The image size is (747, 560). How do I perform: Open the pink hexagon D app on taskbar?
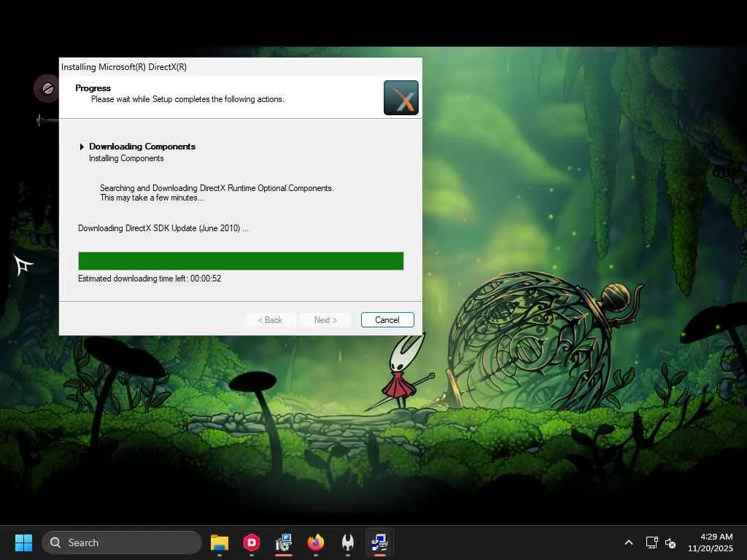click(252, 542)
